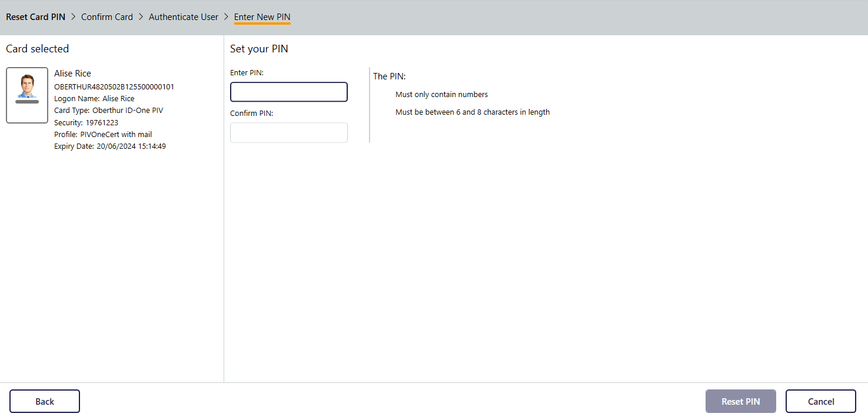Image resolution: width=868 pixels, height=420 pixels.
Task: Click Expiry Date: 20/06/2024 15:14:49 text
Action: coord(110,146)
